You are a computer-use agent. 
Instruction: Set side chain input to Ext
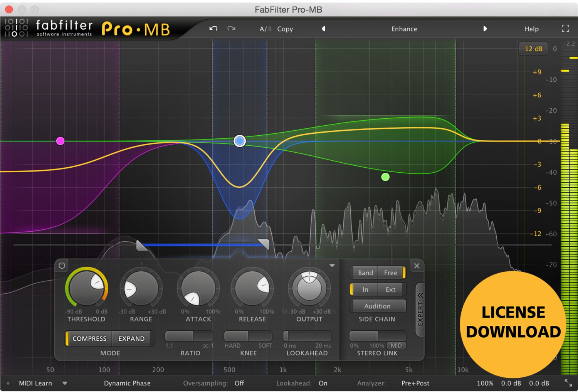(x=390, y=289)
